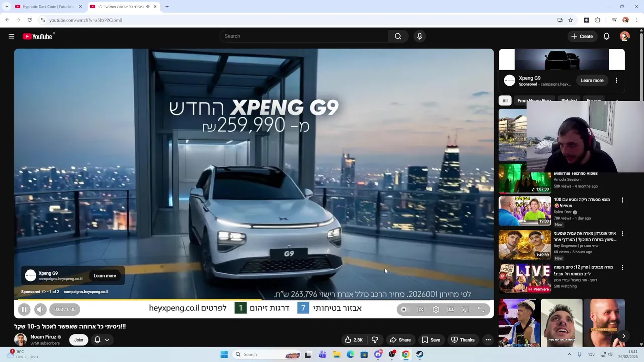Click the install app icon in the address bar
Screen dimensions: 644x362
(560, 20)
